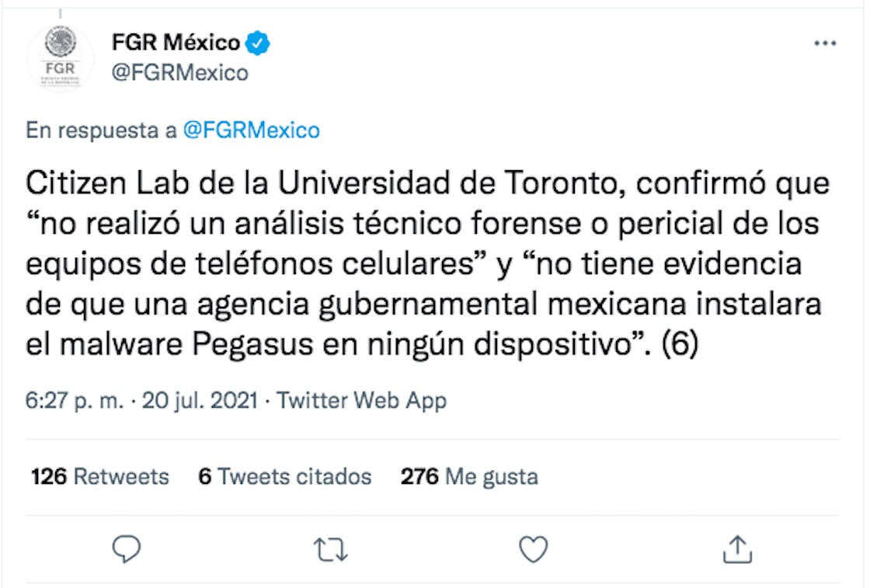Open the @FGRMexico mention in the reply line
870x588 pixels.
(x=251, y=130)
